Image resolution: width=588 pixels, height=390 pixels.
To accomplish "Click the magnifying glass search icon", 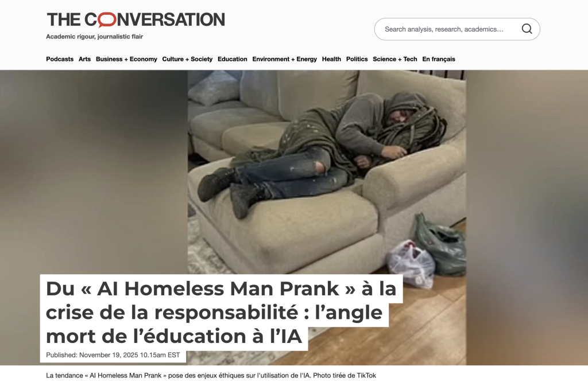I will click(527, 29).
